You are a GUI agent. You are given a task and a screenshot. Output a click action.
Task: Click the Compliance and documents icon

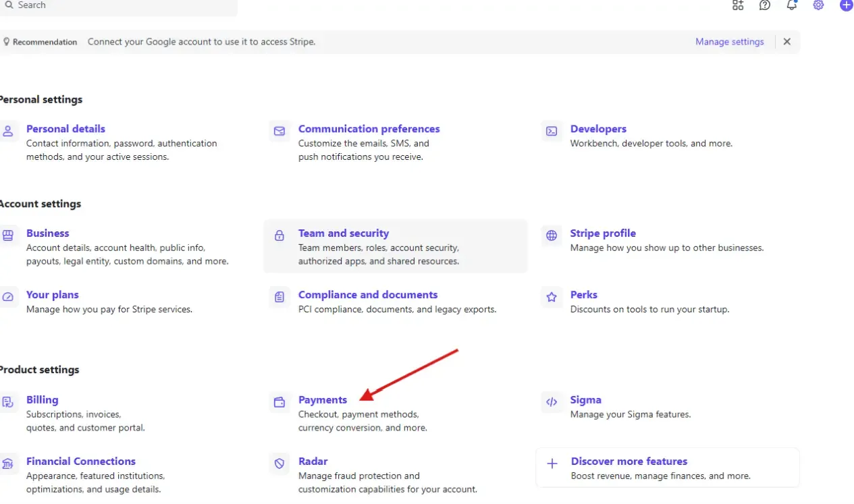(279, 297)
